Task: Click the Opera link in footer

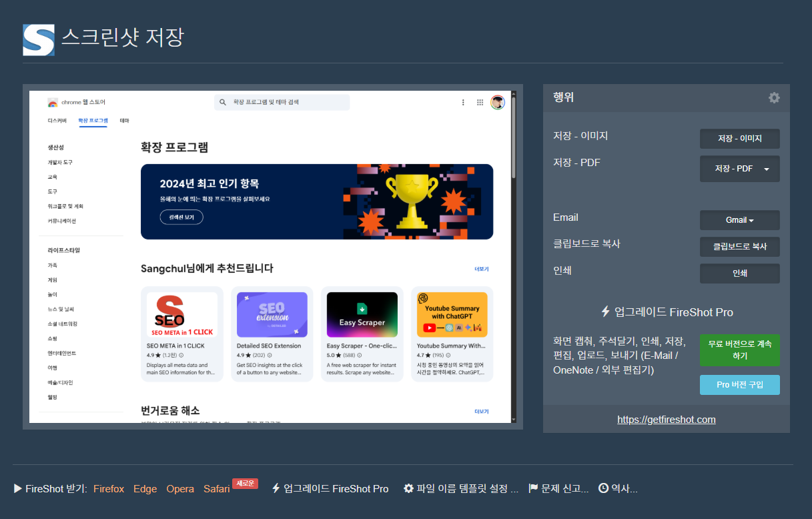Action: [180, 489]
